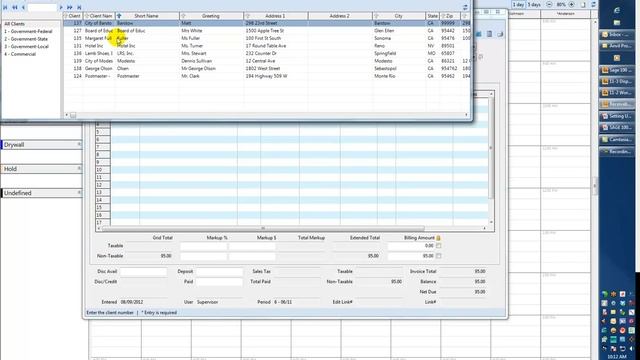Click the Paid input field
The width and height of the screenshot is (640, 360).
point(219,282)
